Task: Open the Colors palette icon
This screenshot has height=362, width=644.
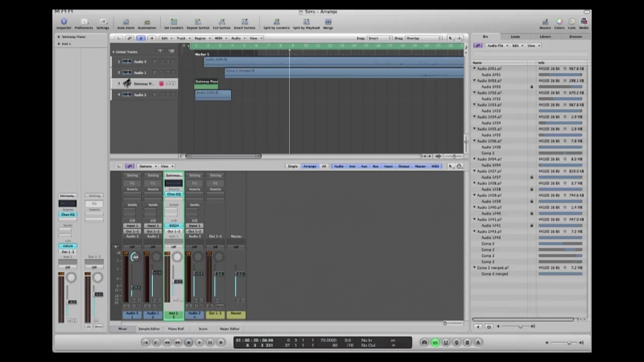Action: pos(559,23)
